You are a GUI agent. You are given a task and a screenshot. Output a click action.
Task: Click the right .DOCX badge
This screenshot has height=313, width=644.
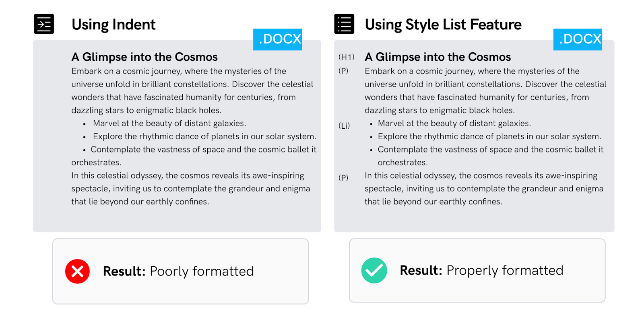point(578,39)
